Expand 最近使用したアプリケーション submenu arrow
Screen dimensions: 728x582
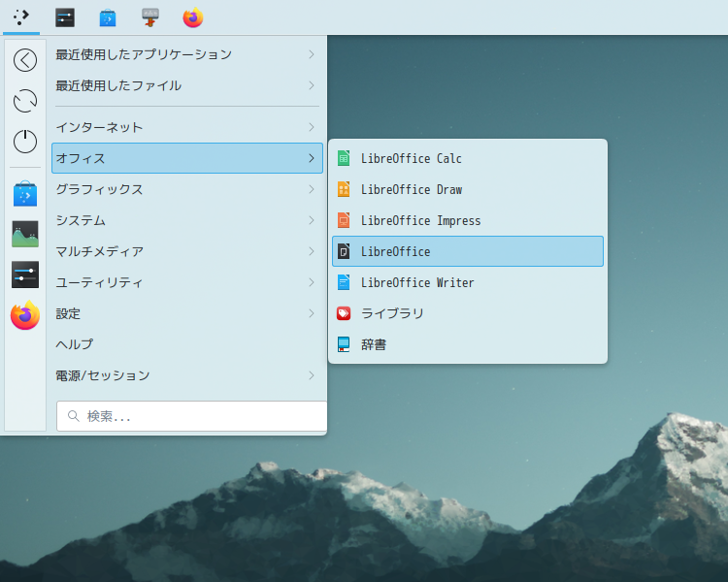click(312, 54)
